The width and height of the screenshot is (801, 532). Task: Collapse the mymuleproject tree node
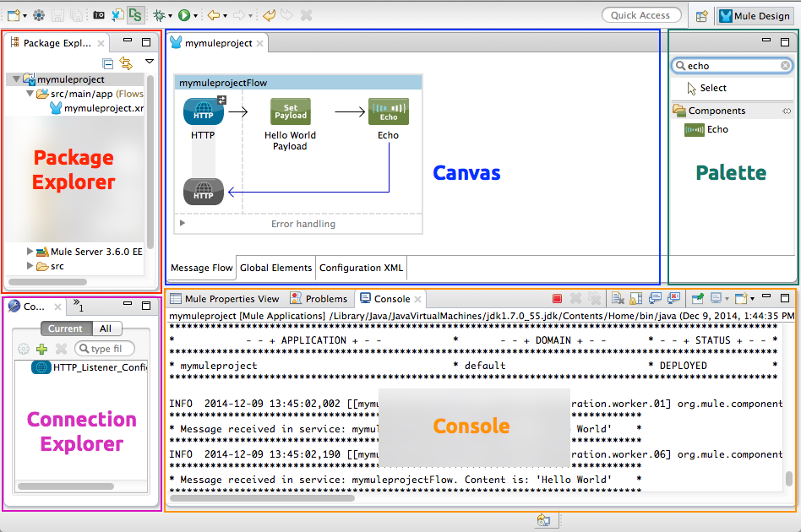[16, 79]
